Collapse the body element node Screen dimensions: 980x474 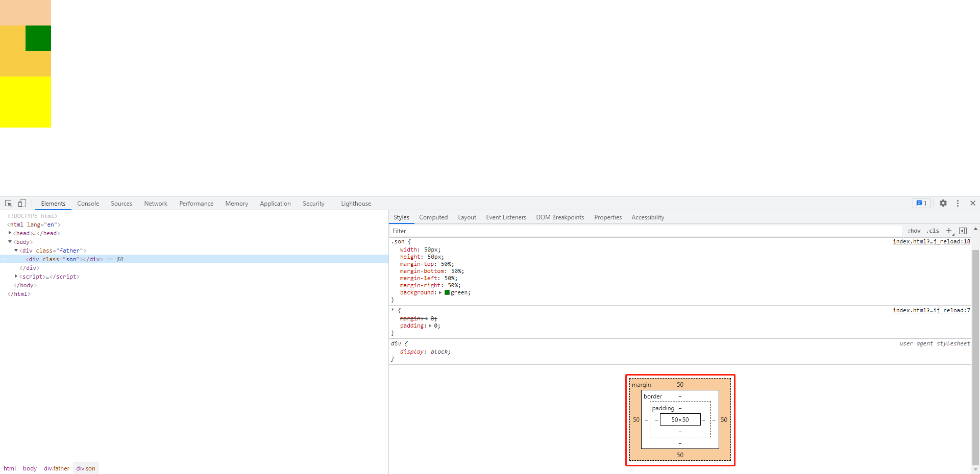(x=10, y=241)
